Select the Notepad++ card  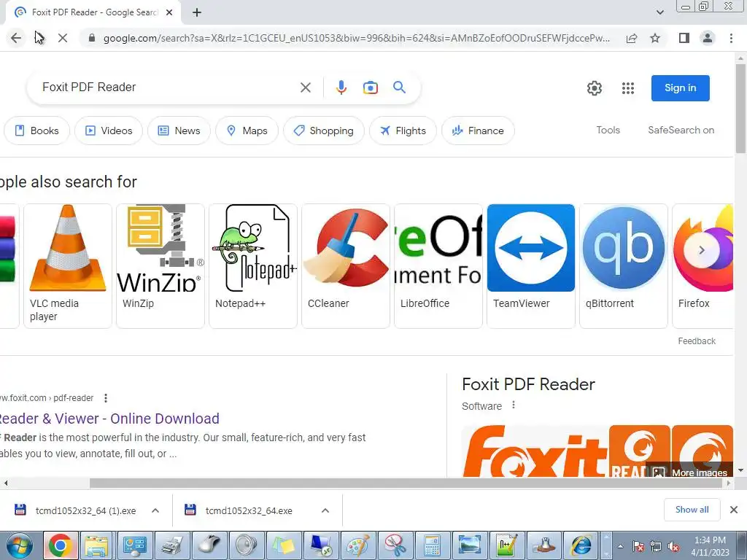click(x=253, y=265)
